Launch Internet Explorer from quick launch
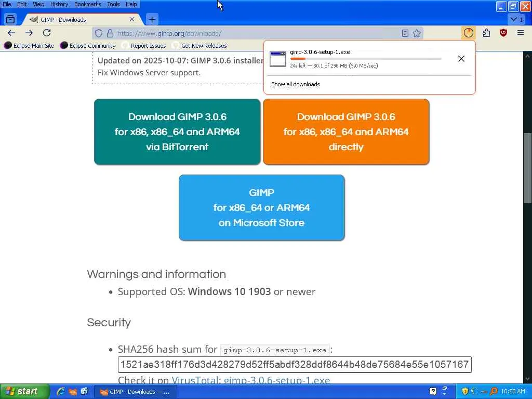This screenshot has width=532, height=399. tap(61, 391)
